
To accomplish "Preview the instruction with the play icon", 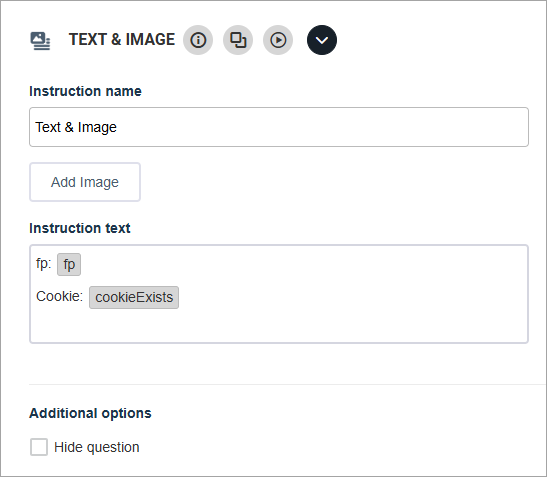I will tap(278, 40).
